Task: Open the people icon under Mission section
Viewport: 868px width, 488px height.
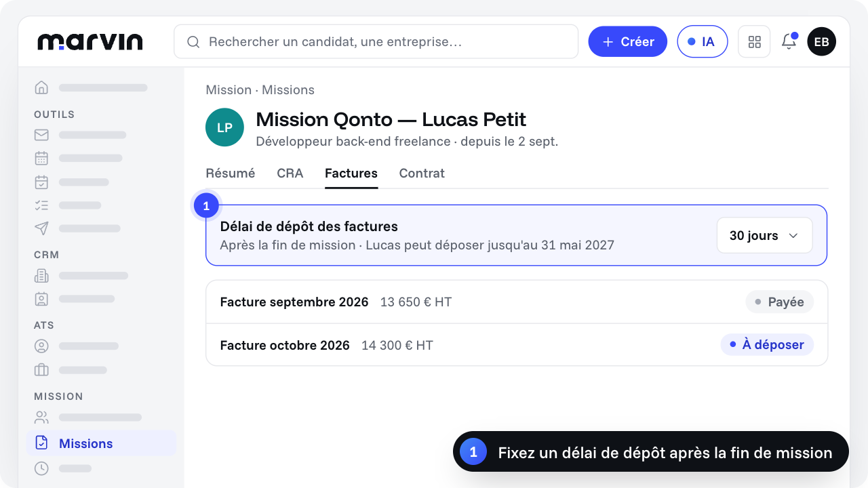Action: pos(41,417)
